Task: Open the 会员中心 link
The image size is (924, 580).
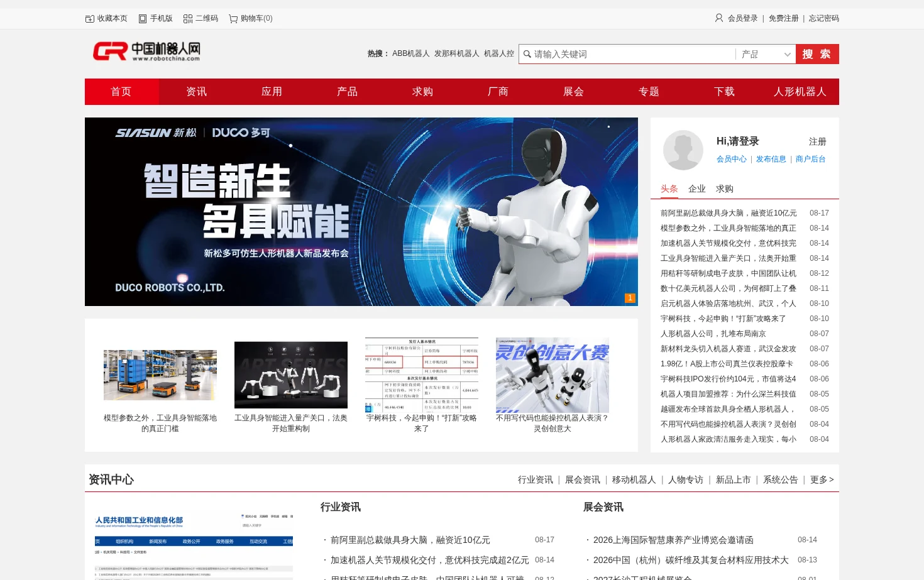Action: [x=732, y=160]
